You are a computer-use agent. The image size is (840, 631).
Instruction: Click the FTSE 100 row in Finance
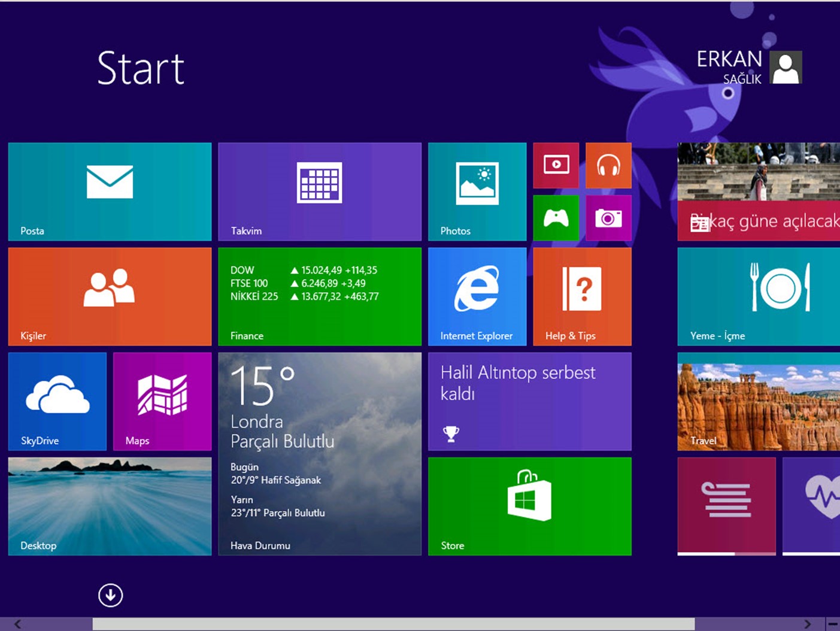pyautogui.click(x=298, y=283)
